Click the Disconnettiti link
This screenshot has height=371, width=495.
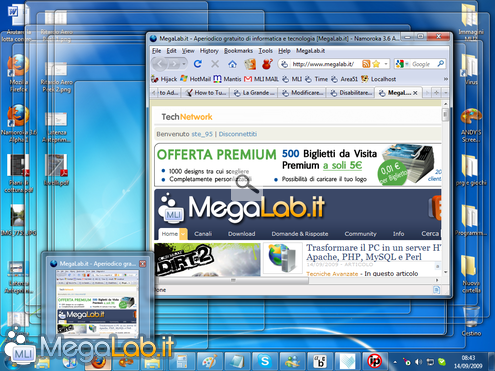tap(238, 134)
